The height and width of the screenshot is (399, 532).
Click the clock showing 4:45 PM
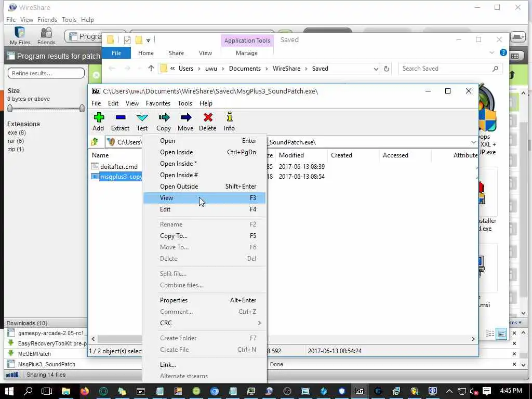point(511,391)
